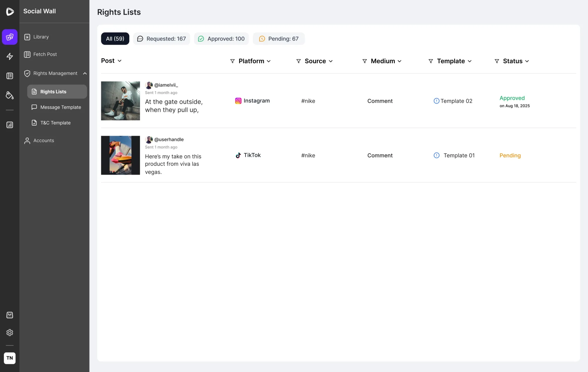Viewport: 588px width, 372px height.
Task: Switch to the Requested: 167 tab
Action: (162, 39)
